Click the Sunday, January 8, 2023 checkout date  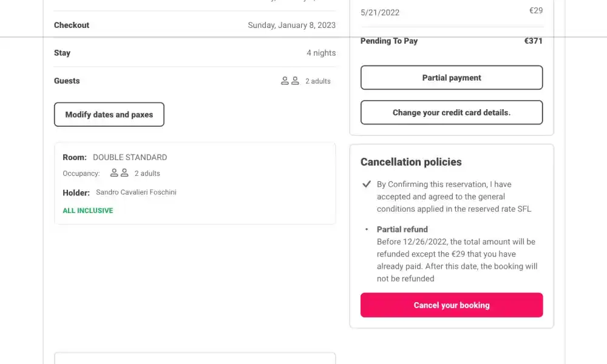(291, 25)
